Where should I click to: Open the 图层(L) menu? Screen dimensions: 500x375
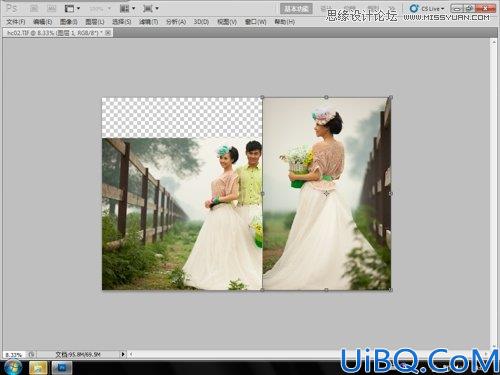click(x=95, y=22)
